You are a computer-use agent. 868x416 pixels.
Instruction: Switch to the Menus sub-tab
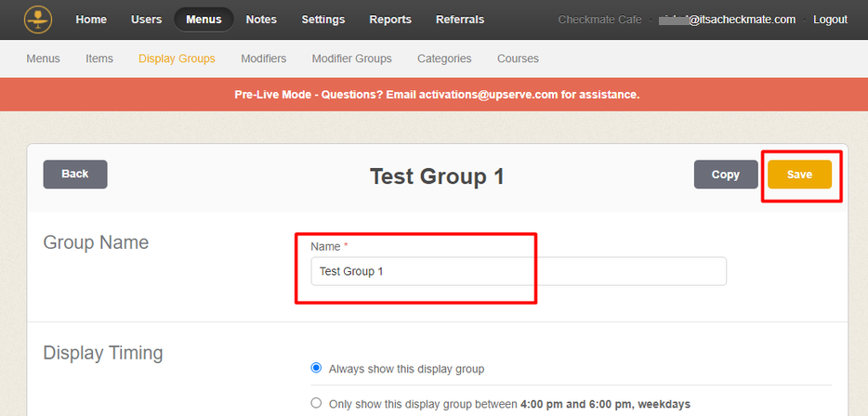coord(43,58)
